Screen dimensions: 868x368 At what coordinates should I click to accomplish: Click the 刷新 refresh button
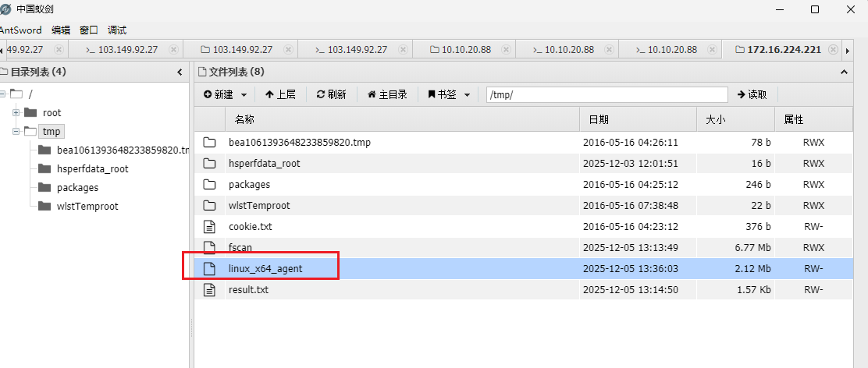pos(331,95)
